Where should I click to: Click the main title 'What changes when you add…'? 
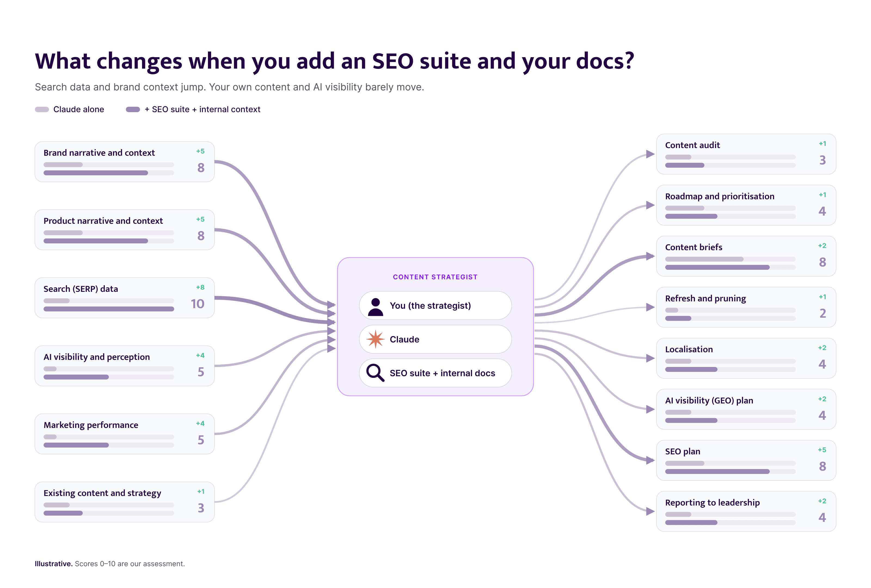coord(334,61)
